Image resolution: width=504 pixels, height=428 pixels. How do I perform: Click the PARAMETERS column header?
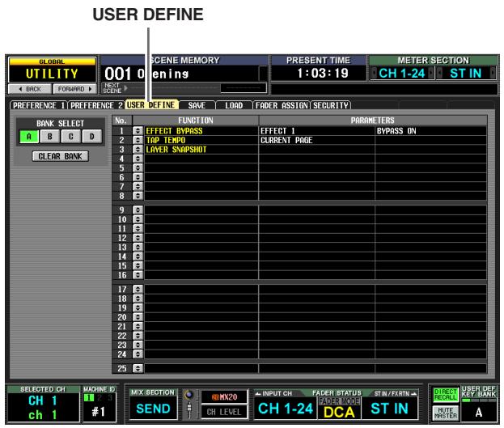372,121
